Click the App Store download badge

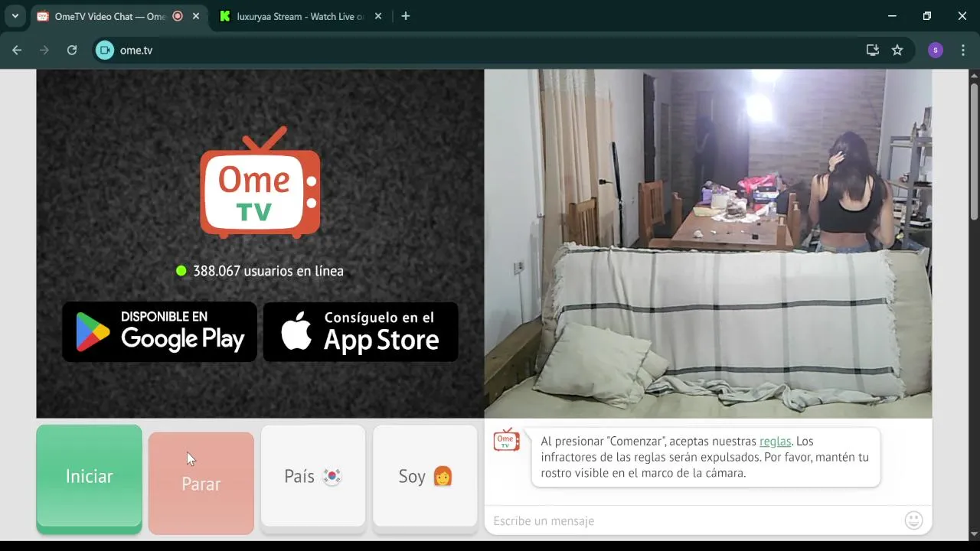point(361,331)
